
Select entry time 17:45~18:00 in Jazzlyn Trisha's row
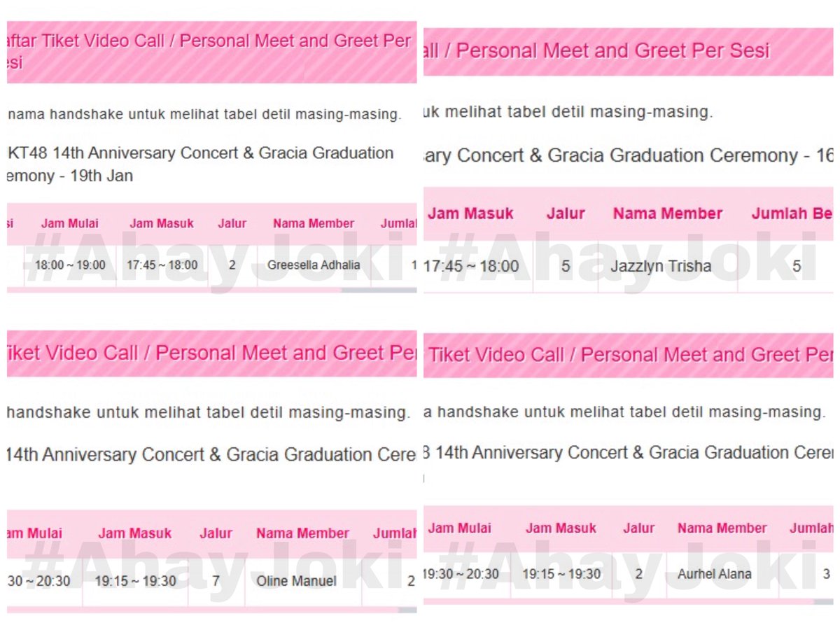click(472, 266)
